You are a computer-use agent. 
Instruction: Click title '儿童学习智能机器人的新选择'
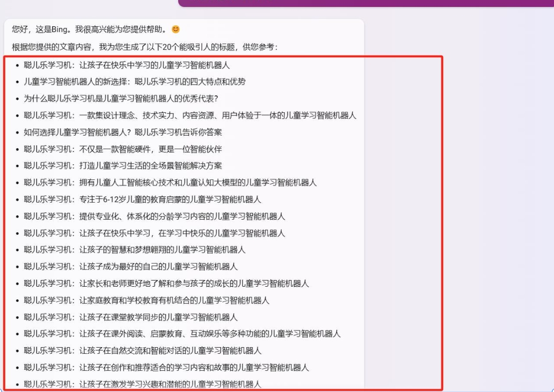click(x=135, y=82)
